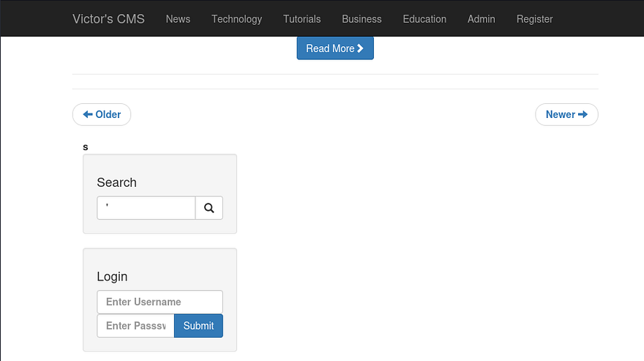Navigate to the Education section
This screenshot has height=361, width=644.
[424, 19]
